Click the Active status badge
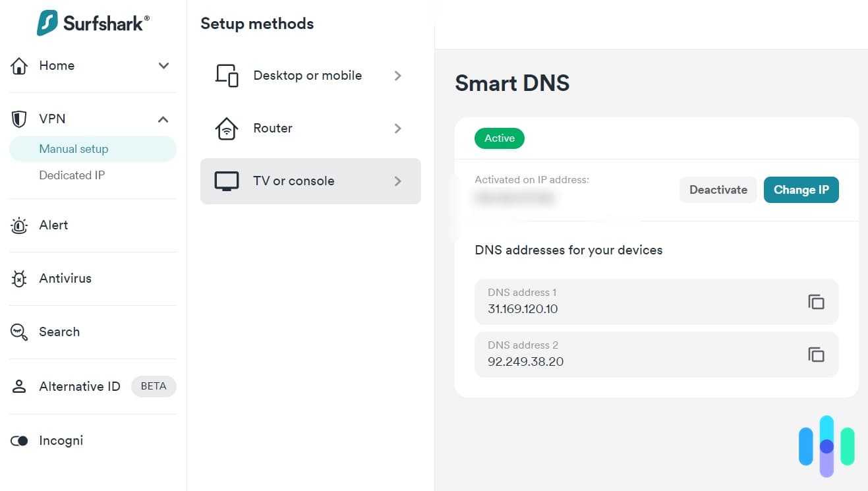The width and height of the screenshot is (868, 491). [499, 138]
